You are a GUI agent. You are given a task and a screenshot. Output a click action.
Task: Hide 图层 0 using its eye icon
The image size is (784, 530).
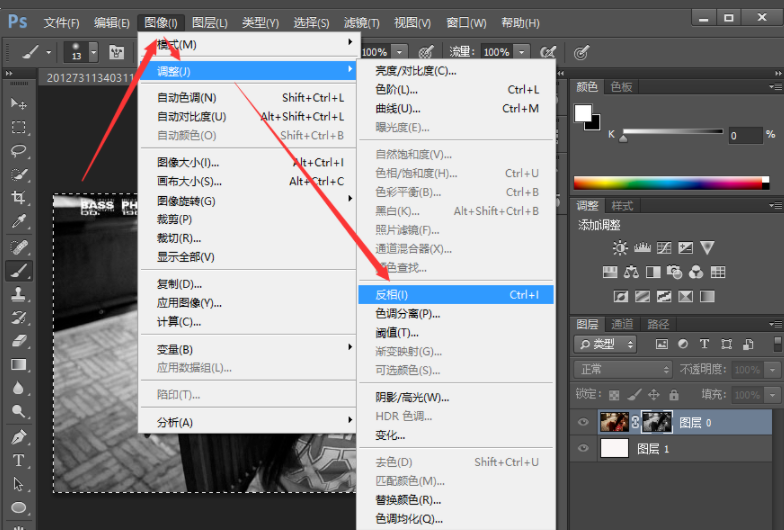584,422
